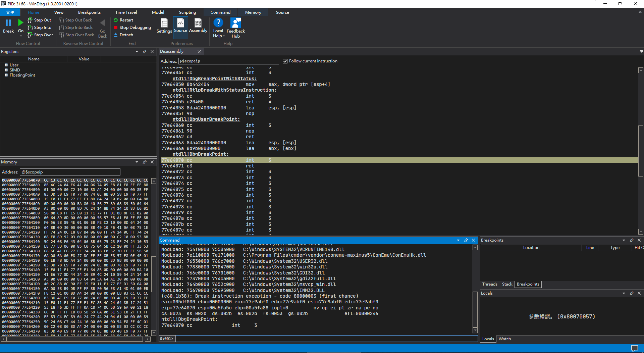Click Step Into in Flow Control
Viewport: 644px width, 353px height.
coord(40,28)
